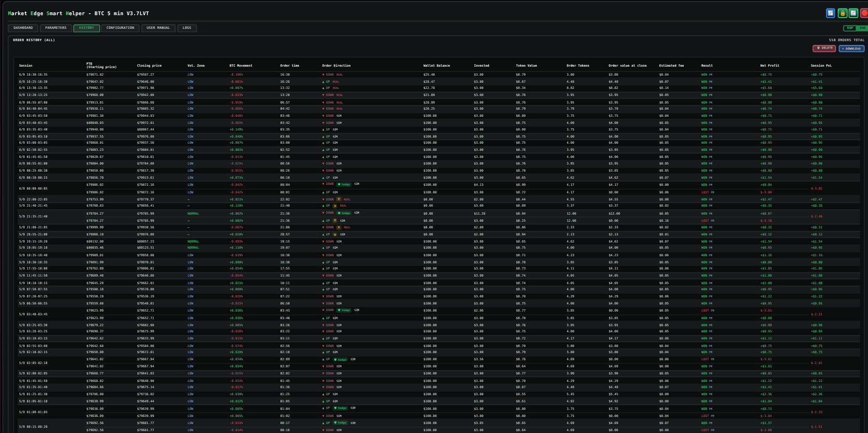Viewport: 868px width, 433px height.
Task: Click the $11.28 invested amount
Action: point(480,213)
